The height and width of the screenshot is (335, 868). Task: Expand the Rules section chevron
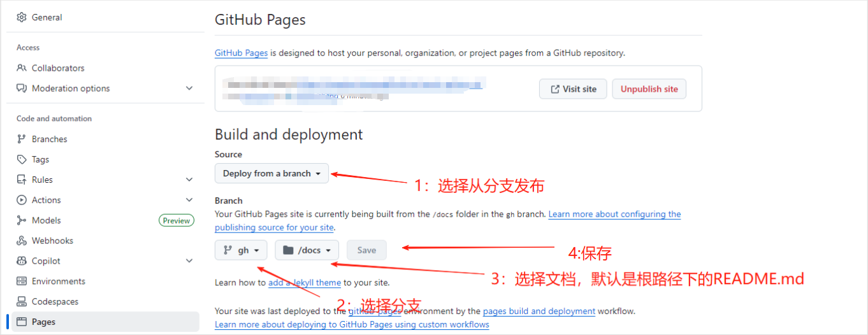pos(189,180)
